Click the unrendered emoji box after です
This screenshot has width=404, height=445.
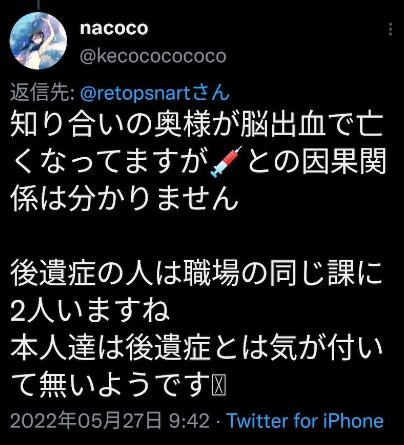tap(219, 384)
